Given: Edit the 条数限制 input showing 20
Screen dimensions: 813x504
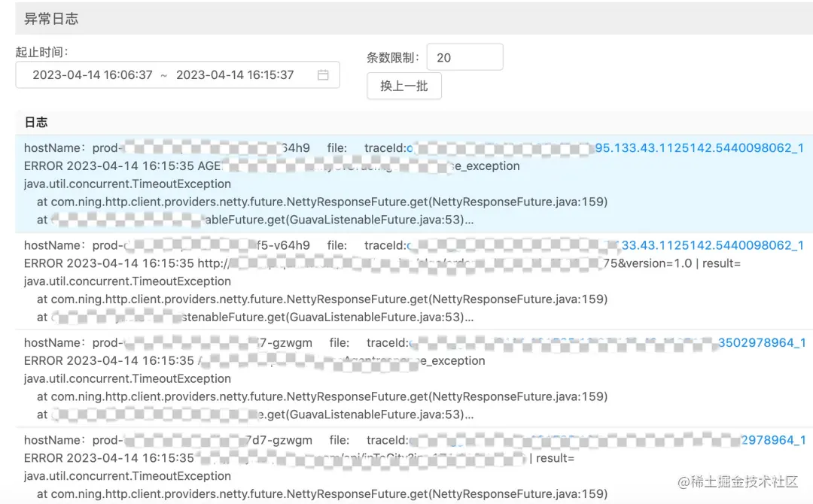Looking at the screenshot, I should pos(464,57).
